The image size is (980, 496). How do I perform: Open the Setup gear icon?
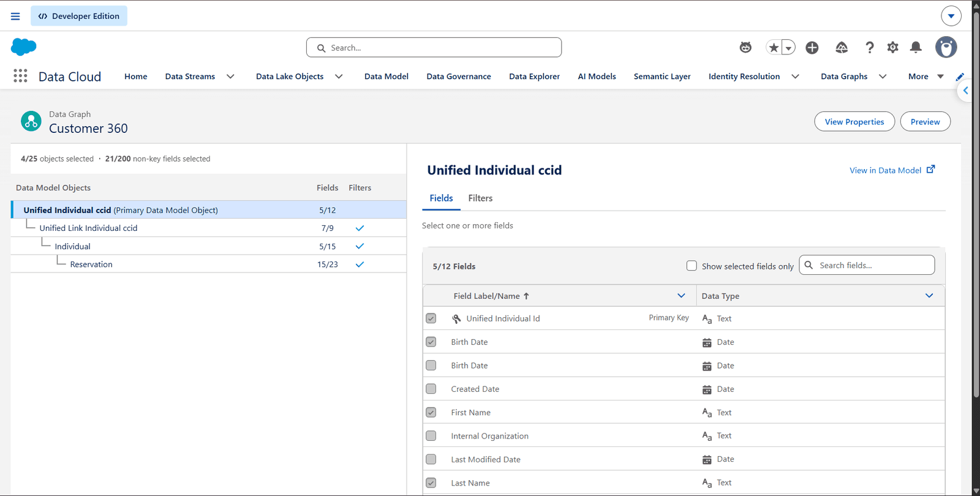coord(893,47)
